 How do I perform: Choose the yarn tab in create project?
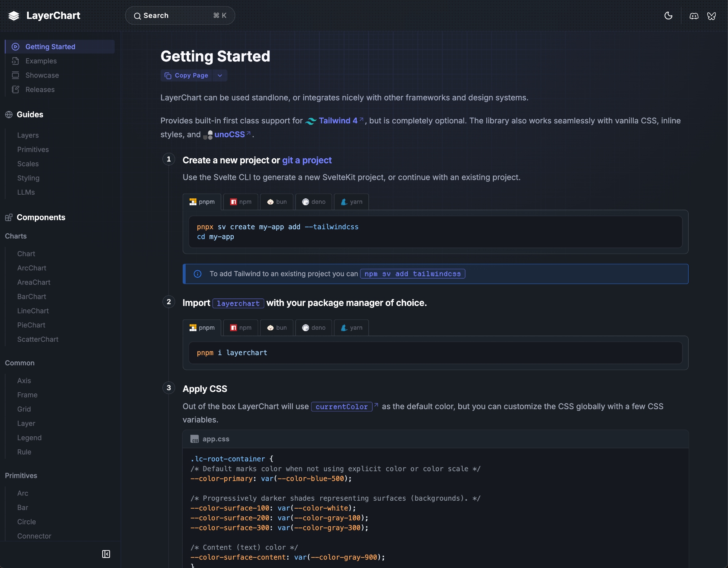pyautogui.click(x=351, y=202)
